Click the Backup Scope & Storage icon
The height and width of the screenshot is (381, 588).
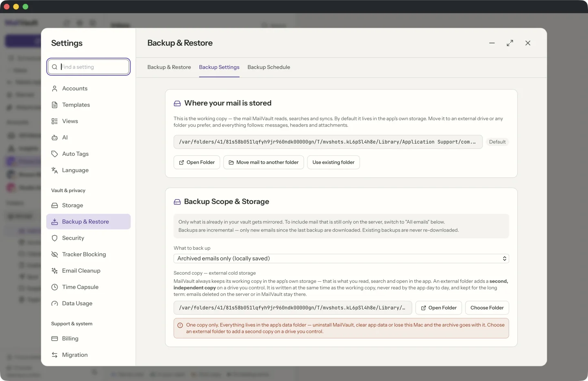[177, 202]
